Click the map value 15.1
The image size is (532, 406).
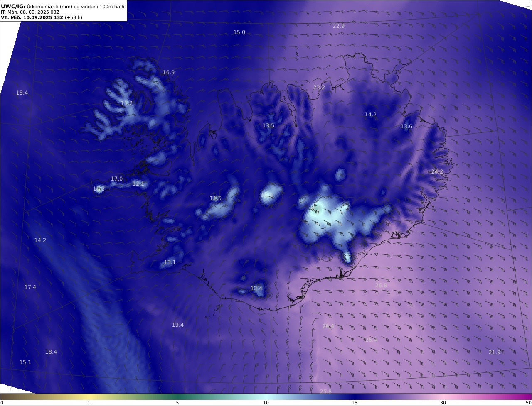click(x=25, y=362)
